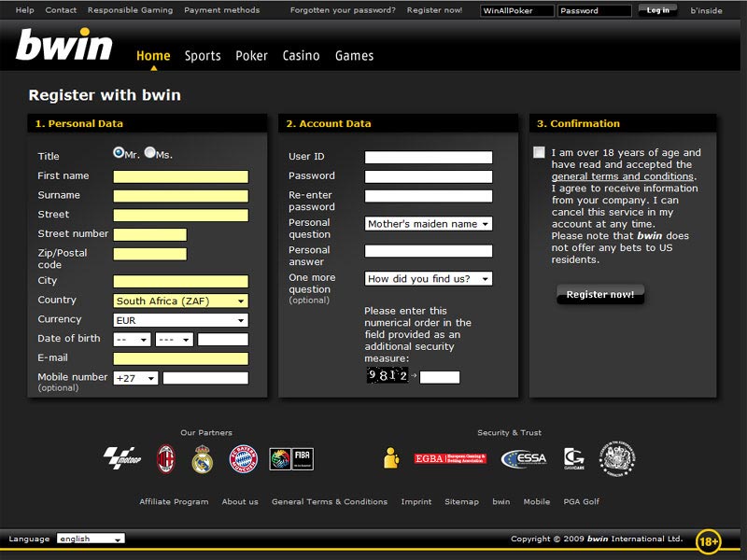Open the Affiliate Program footer link
Viewport: 747px width, 560px height.
[x=174, y=501]
